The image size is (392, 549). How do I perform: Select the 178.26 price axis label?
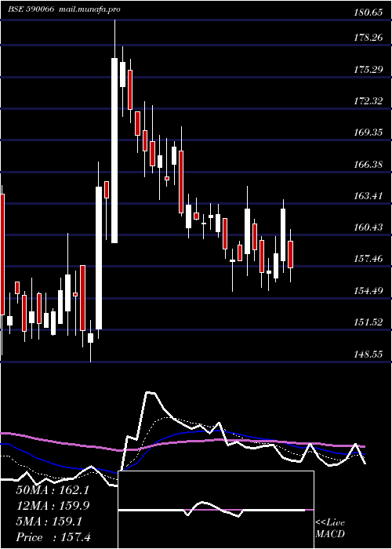[x=368, y=38]
